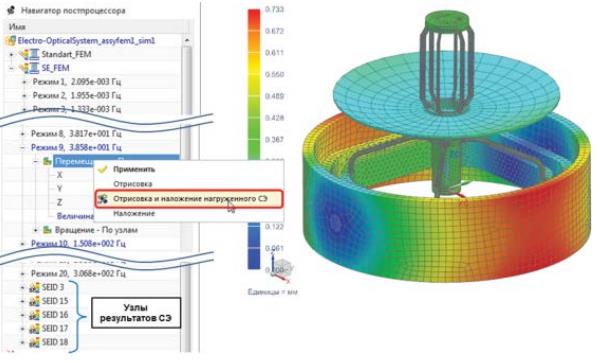Click the 0.550 legend value
Screen dimensions: 600x363
pyautogui.click(x=274, y=74)
